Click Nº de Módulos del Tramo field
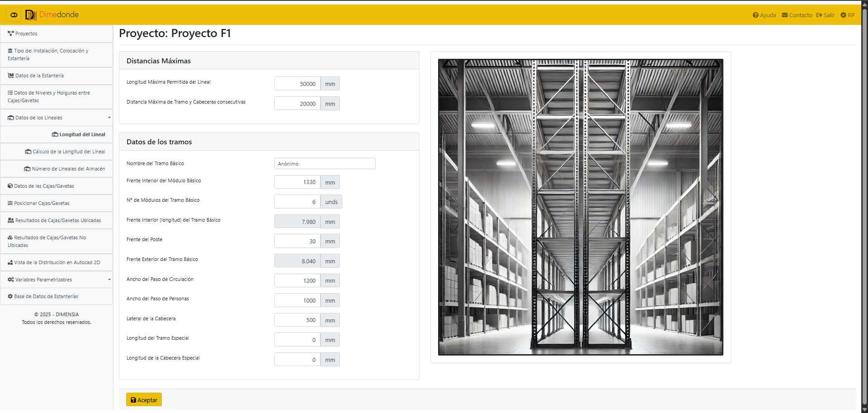Screen dimensions: 868x413 (297, 202)
